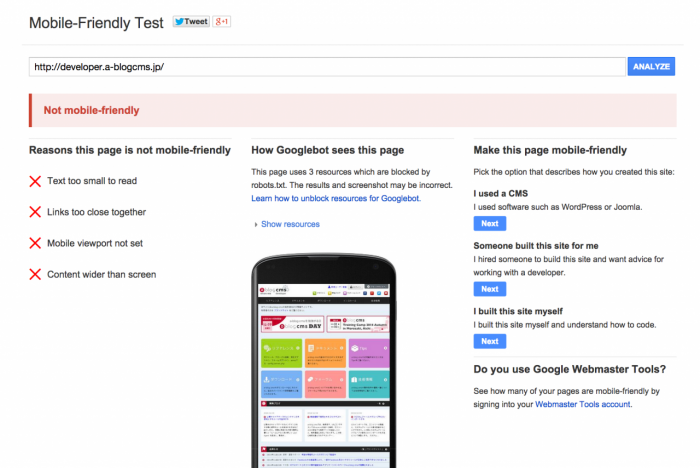This screenshot has width=700, height=468.
Task: Click Reasons this page is not mobile-friendly heading
Action: click(130, 150)
